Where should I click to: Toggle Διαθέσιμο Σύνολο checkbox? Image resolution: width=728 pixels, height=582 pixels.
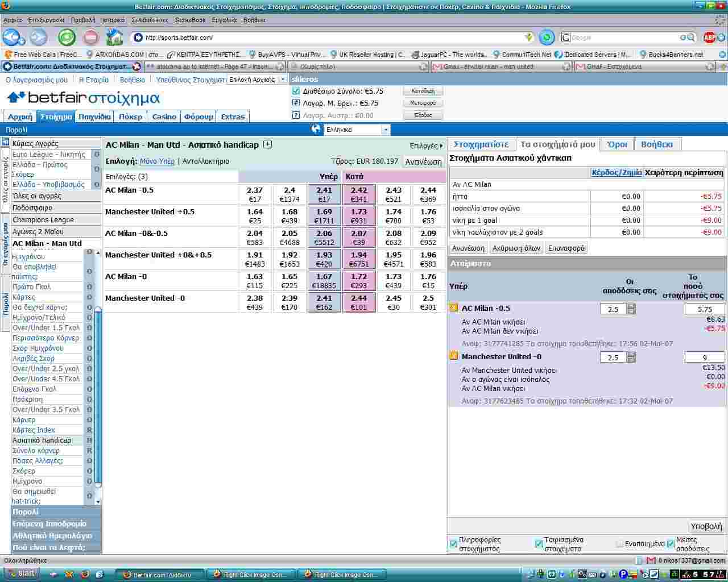pyautogui.click(x=296, y=91)
